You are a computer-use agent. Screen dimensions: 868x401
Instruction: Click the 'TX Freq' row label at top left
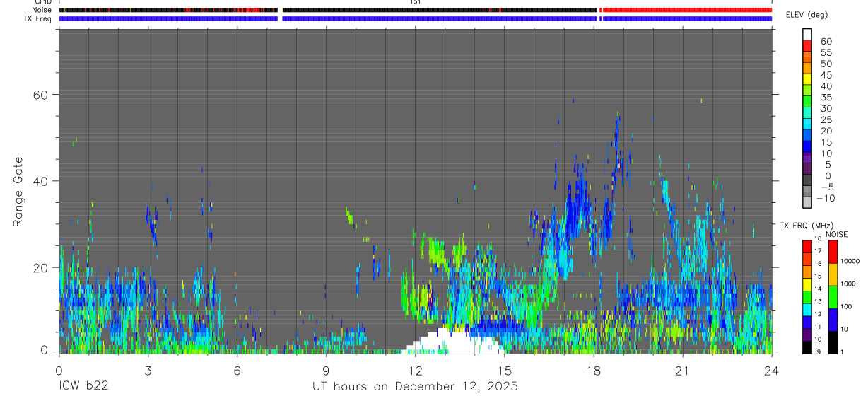coord(39,18)
